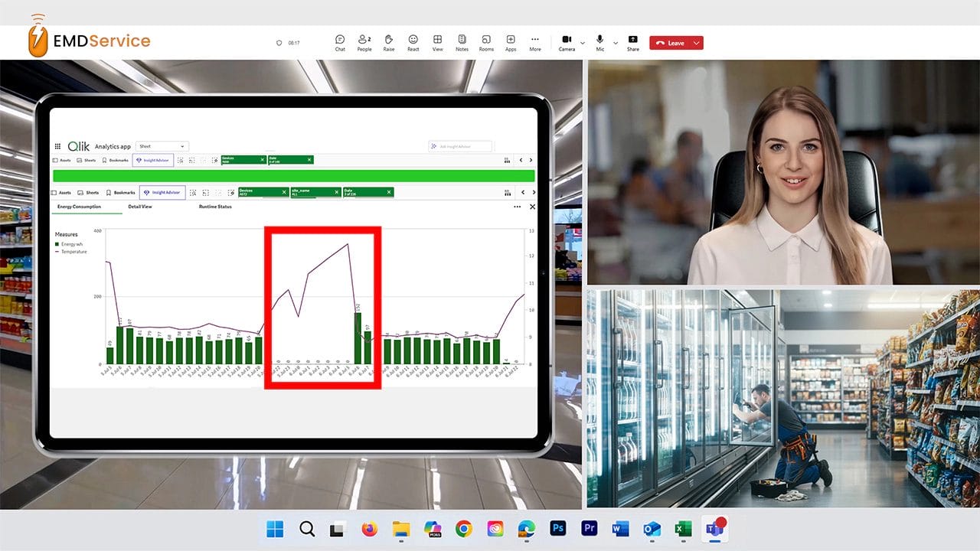Mute your Mic
The height and width of the screenshot is (551, 980).
(599, 42)
